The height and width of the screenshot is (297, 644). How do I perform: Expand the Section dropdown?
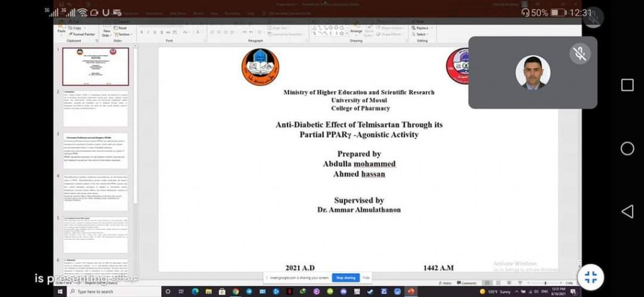(124, 35)
